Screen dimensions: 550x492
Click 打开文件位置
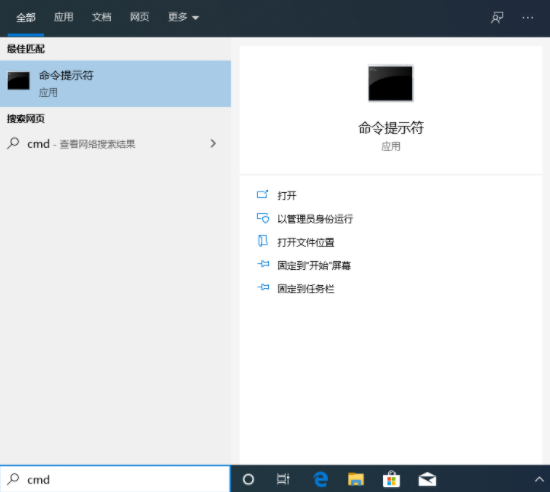pos(306,242)
